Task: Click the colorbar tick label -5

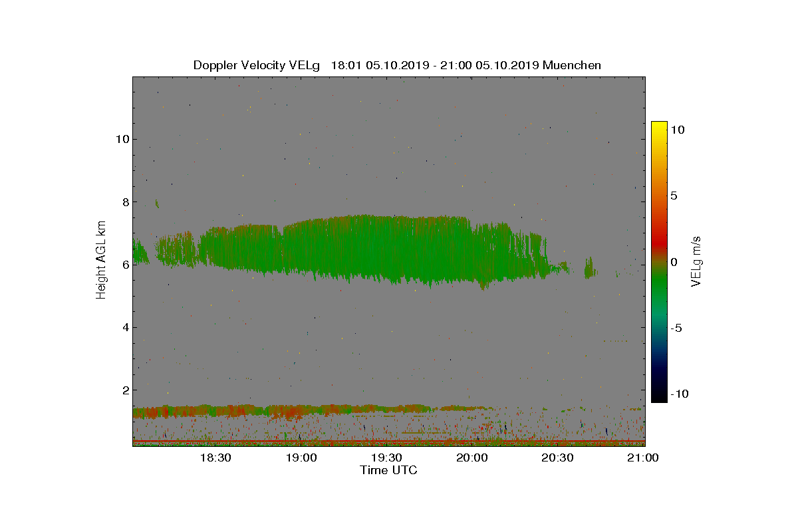Action: (x=676, y=328)
